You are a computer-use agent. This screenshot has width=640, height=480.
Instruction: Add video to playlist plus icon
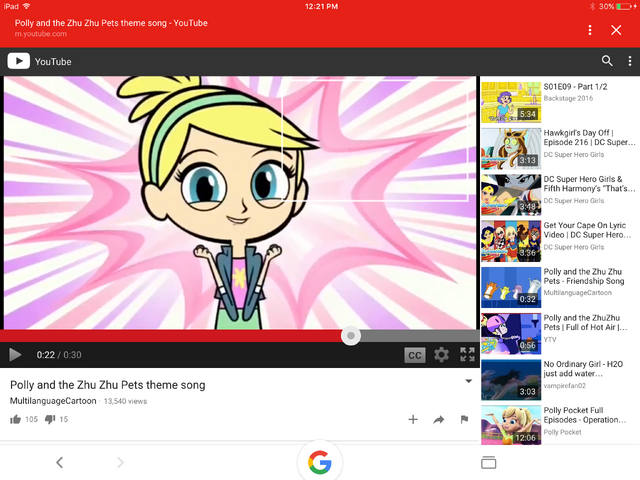(413, 419)
